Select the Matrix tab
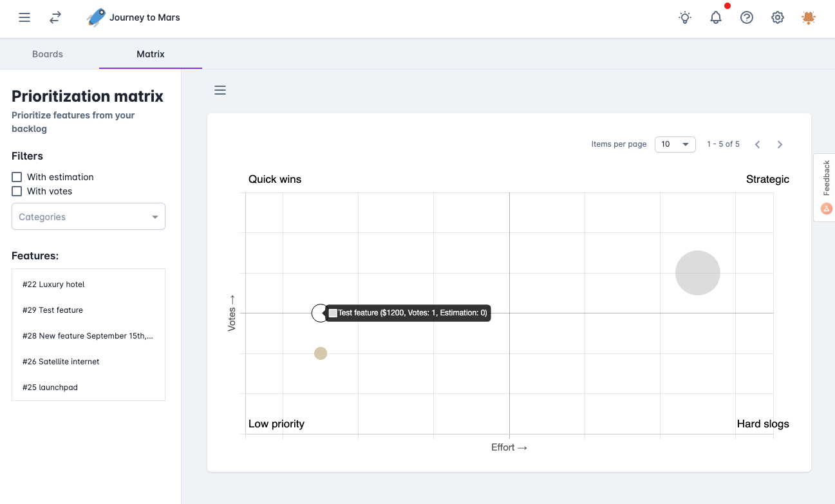835x504 pixels. click(151, 54)
